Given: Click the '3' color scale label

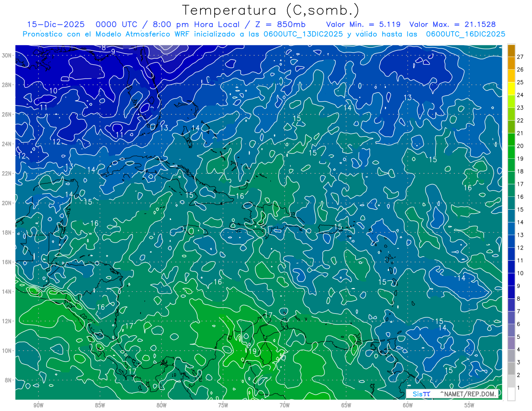Looking at the screenshot, I should (519, 362).
